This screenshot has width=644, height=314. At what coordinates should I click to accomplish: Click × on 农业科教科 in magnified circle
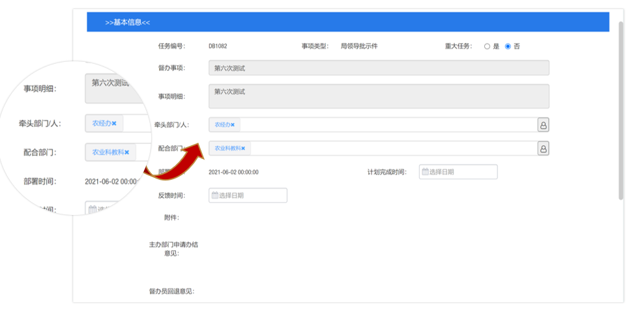pyautogui.click(x=127, y=152)
